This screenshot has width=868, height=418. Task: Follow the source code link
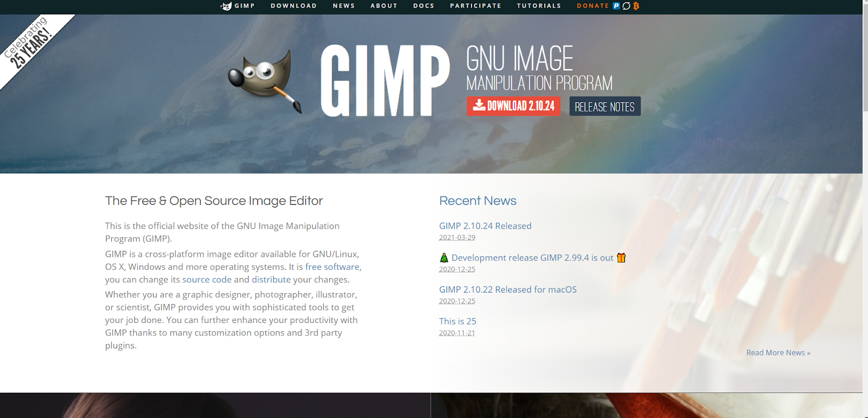[207, 280]
